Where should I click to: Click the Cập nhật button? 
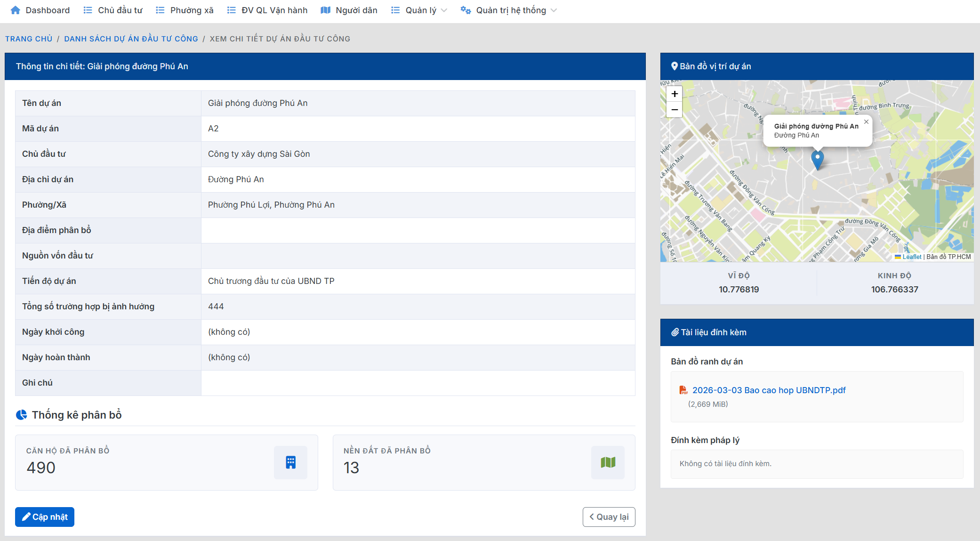click(45, 517)
